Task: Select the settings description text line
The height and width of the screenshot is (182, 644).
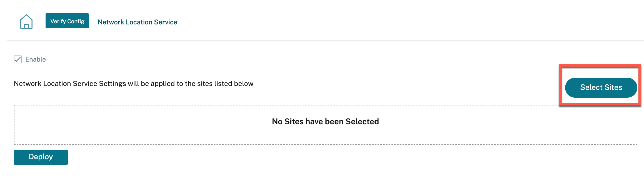Action: point(134,84)
